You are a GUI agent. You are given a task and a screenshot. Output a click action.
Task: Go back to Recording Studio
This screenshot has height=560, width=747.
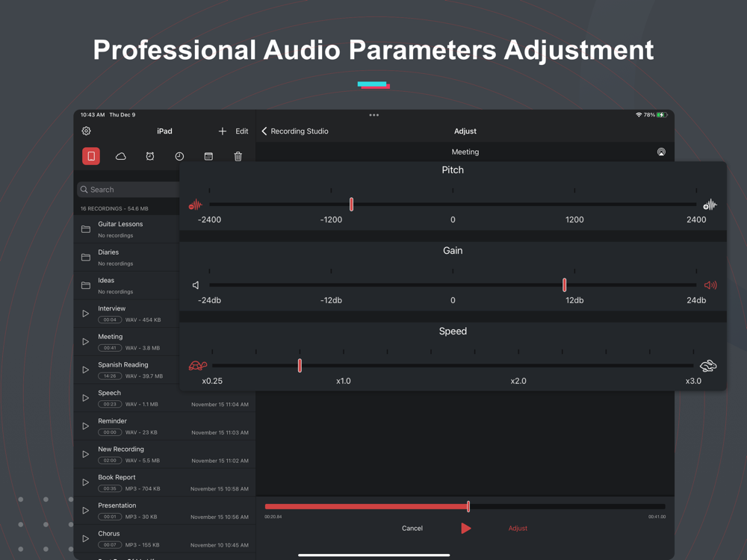295,131
